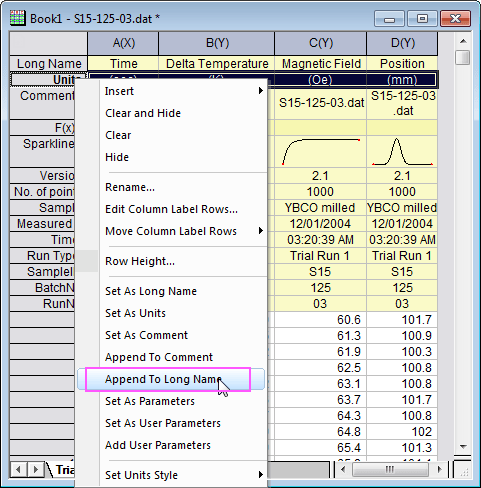Click the (Oe) units cell
The image size is (481, 488).
pyautogui.click(x=320, y=80)
